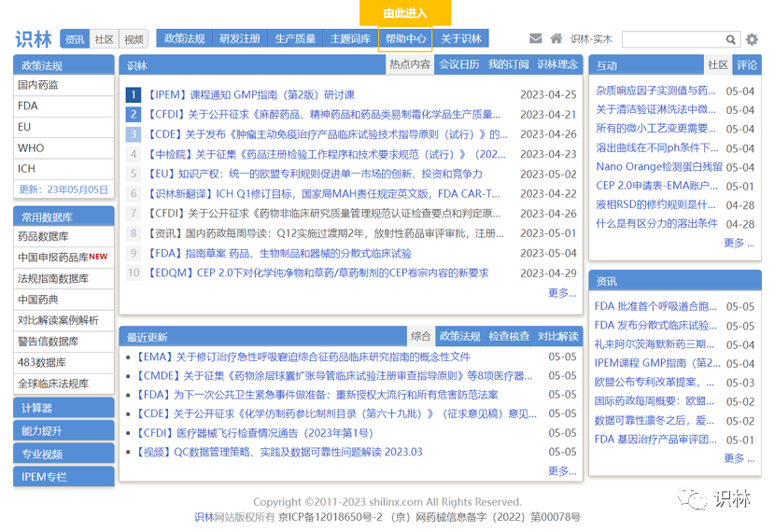Viewport: 775px width, 532px height.
Task: Open ICH in sidebar
Action: click(x=63, y=169)
